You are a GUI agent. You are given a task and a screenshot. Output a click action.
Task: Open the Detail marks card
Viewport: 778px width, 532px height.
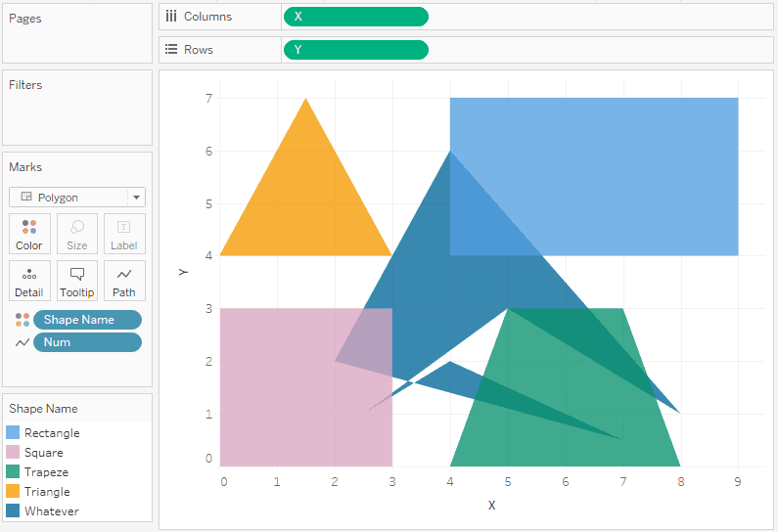(x=29, y=281)
